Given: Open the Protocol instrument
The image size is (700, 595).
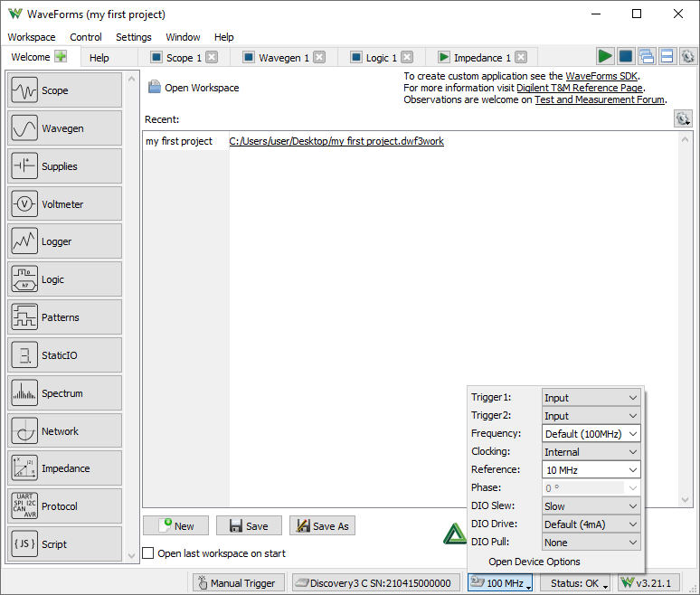Looking at the screenshot, I should pyautogui.click(x=64, y=506).
